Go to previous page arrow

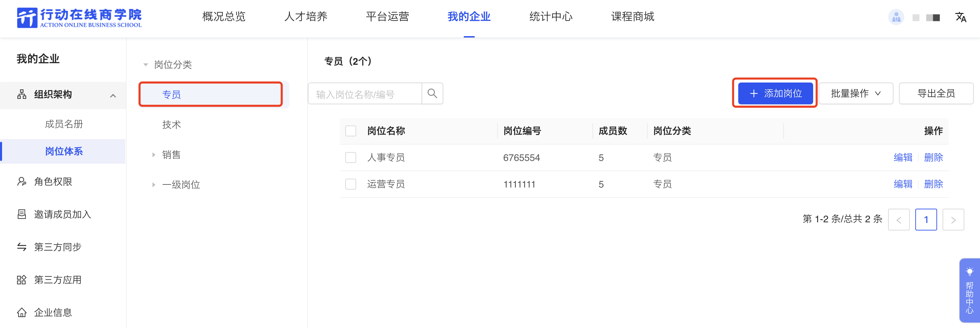[899, 220]
